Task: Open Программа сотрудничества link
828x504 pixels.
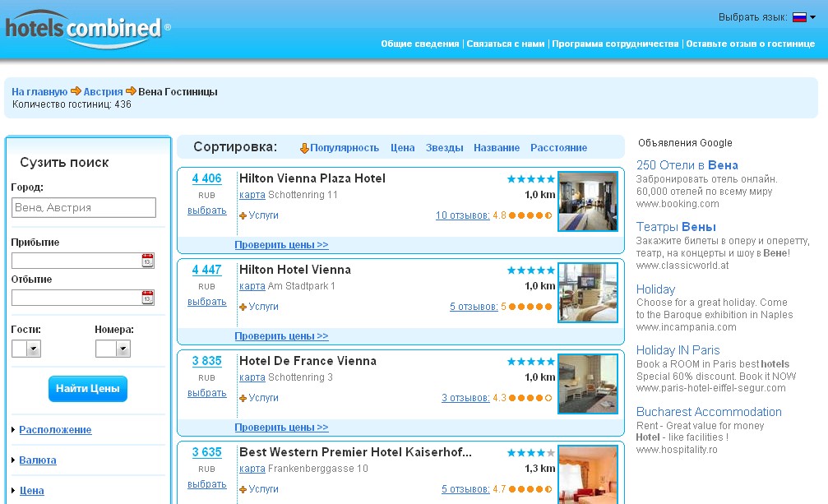Action: (615, 44)
